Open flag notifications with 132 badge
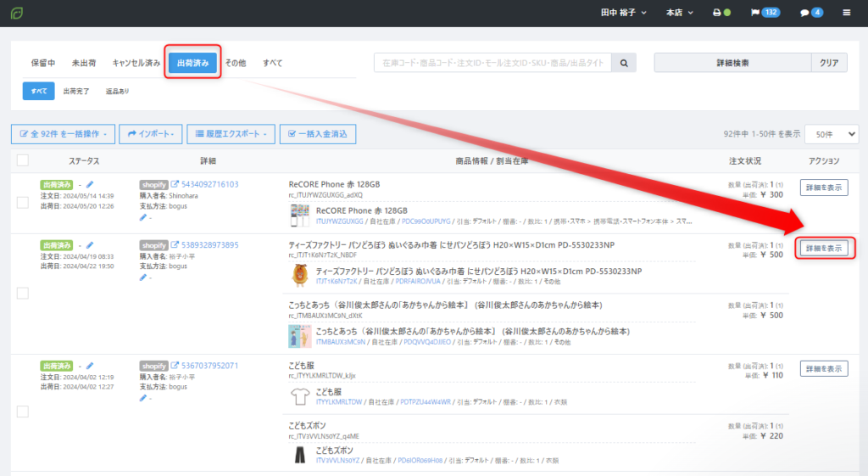 tap(765, 12)
